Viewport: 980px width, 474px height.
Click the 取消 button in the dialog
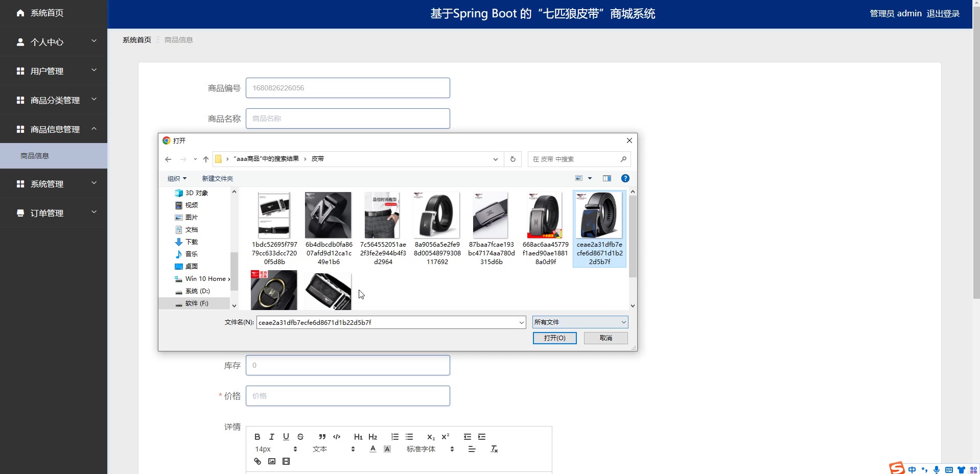coord(606,338)
